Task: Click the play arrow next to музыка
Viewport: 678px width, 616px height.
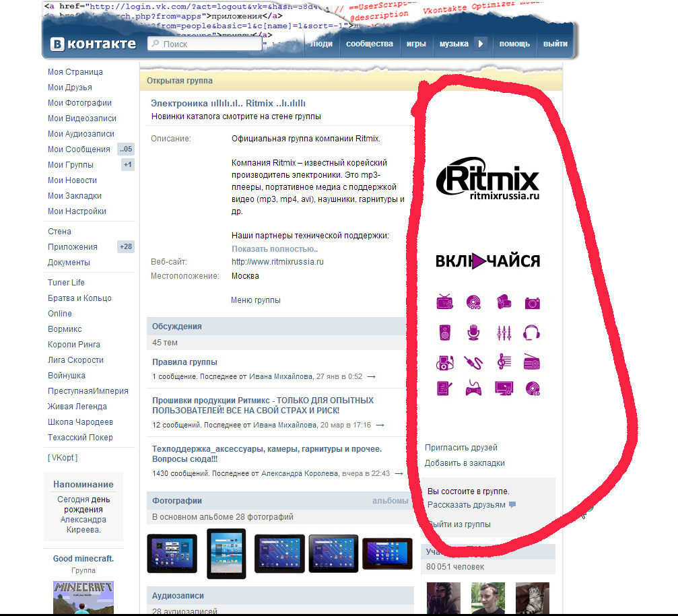Action: (x=481, y=44)
